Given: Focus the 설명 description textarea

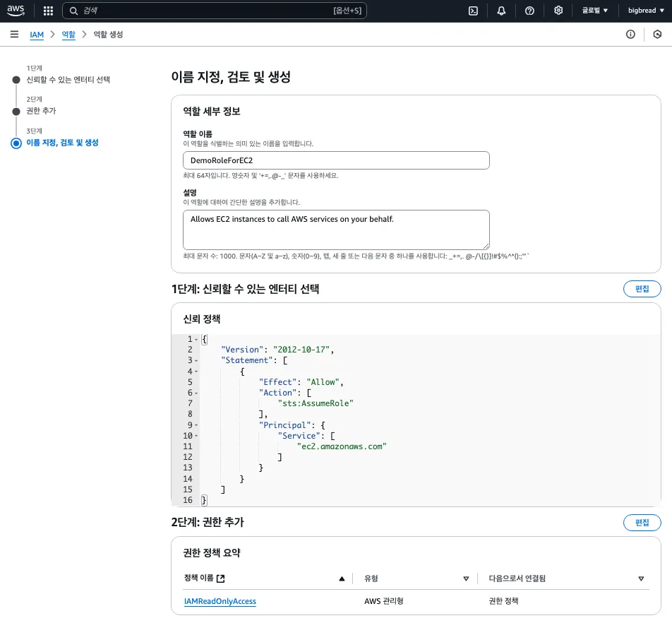Looking at the screenshot, I should [336, 230].
